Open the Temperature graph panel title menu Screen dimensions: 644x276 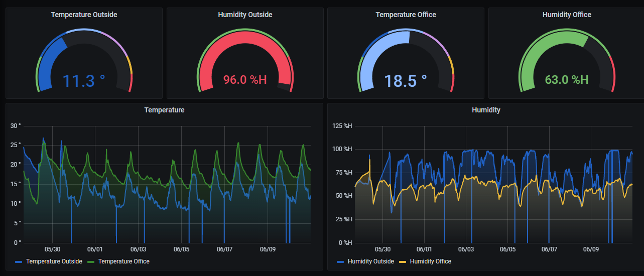(x=164, y=109)
